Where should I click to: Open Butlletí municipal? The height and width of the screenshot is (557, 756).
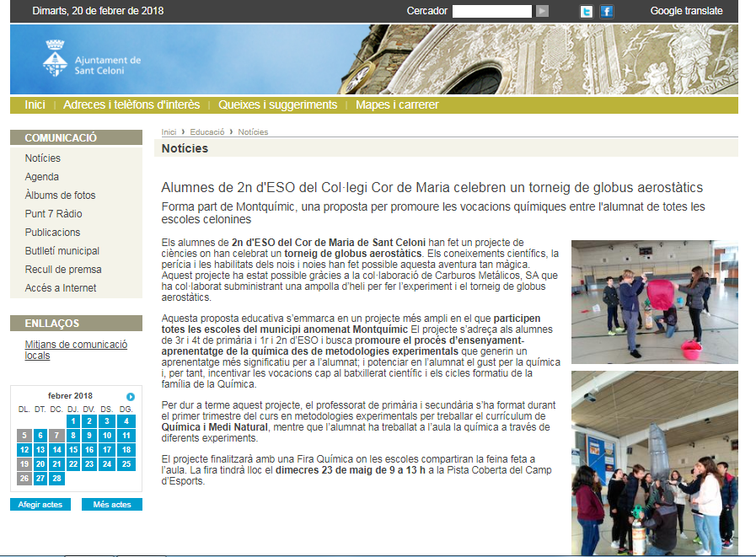[x=62, y=251]
